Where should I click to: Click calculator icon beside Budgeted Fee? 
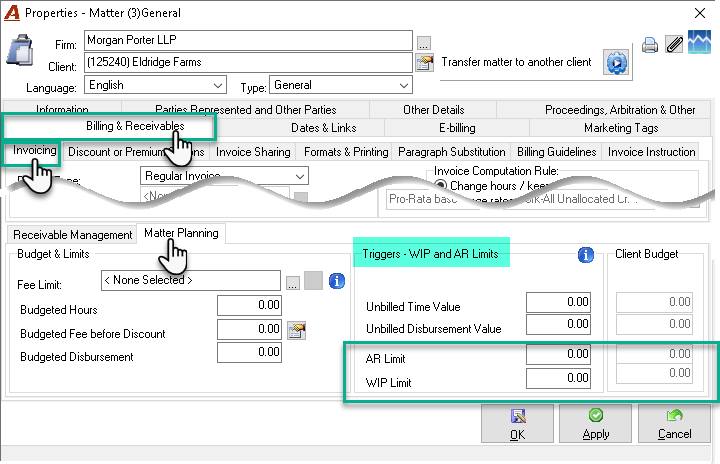point(297,330)
